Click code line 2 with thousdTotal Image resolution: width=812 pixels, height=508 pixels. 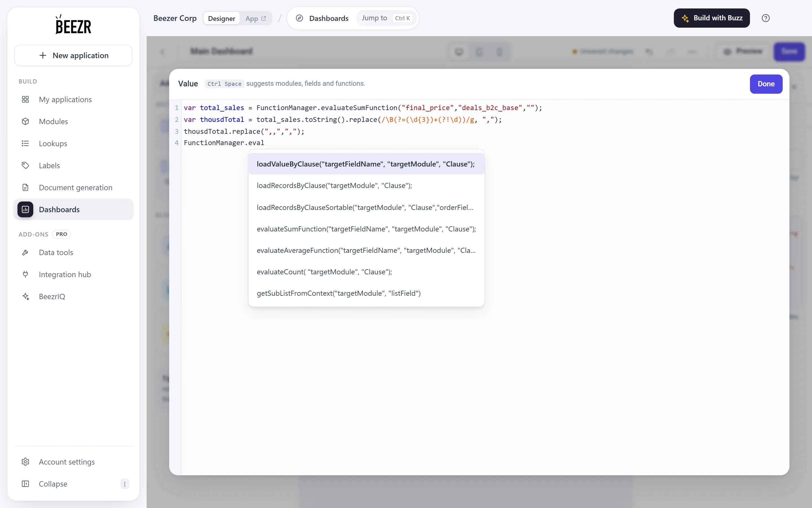(343, 120)
